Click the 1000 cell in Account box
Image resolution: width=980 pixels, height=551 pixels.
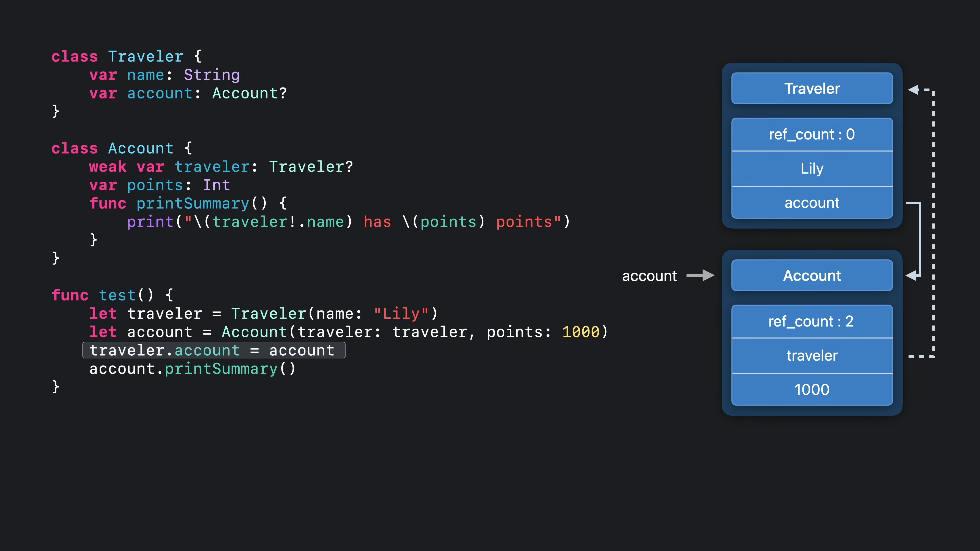point(812,390)
